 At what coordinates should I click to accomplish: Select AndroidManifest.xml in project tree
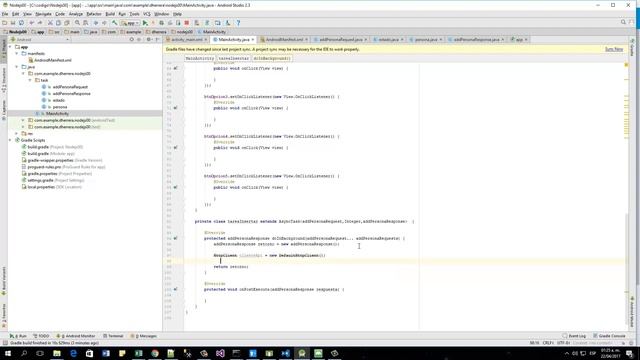click(50, 60)
